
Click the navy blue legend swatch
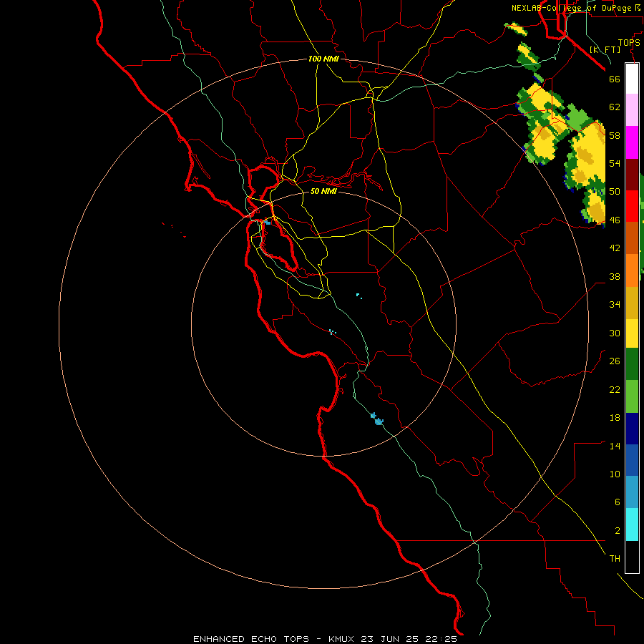[632, 429]
